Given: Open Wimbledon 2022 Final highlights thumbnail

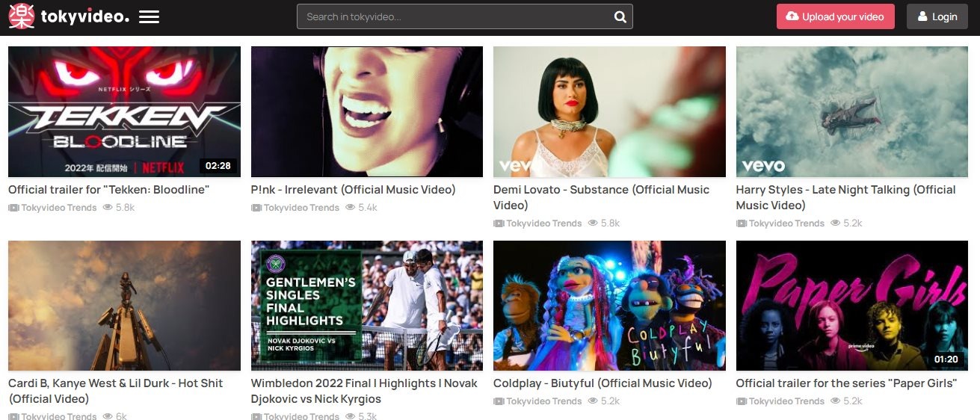Looking at the screenshot, I should [x=367, y=306].
